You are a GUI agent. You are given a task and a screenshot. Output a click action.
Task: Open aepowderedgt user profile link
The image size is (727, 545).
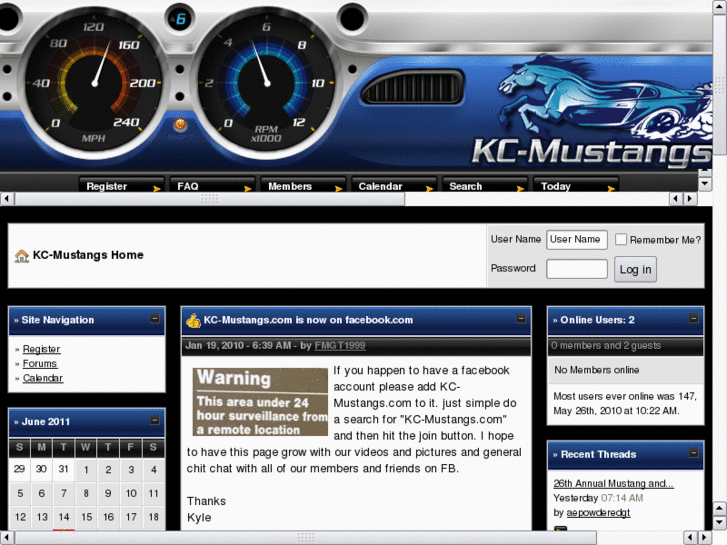[x=598, y=513]
